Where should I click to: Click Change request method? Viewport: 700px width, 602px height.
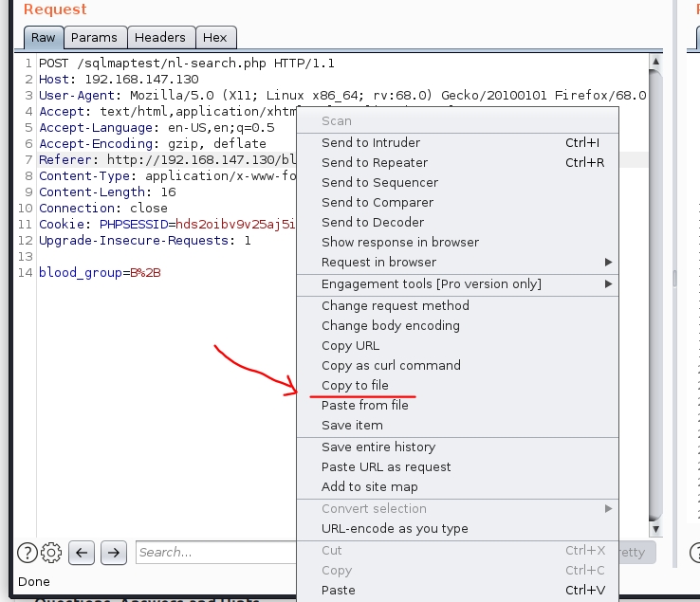[395, 305]
